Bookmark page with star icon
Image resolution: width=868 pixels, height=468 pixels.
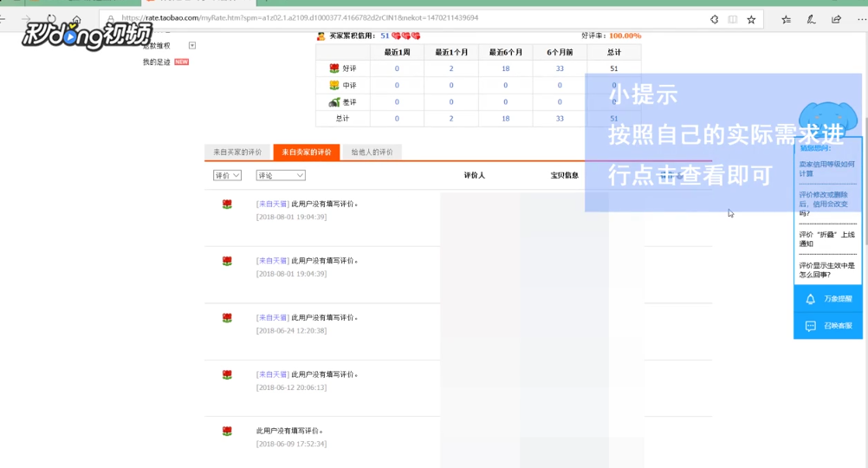tap(751, 19)
